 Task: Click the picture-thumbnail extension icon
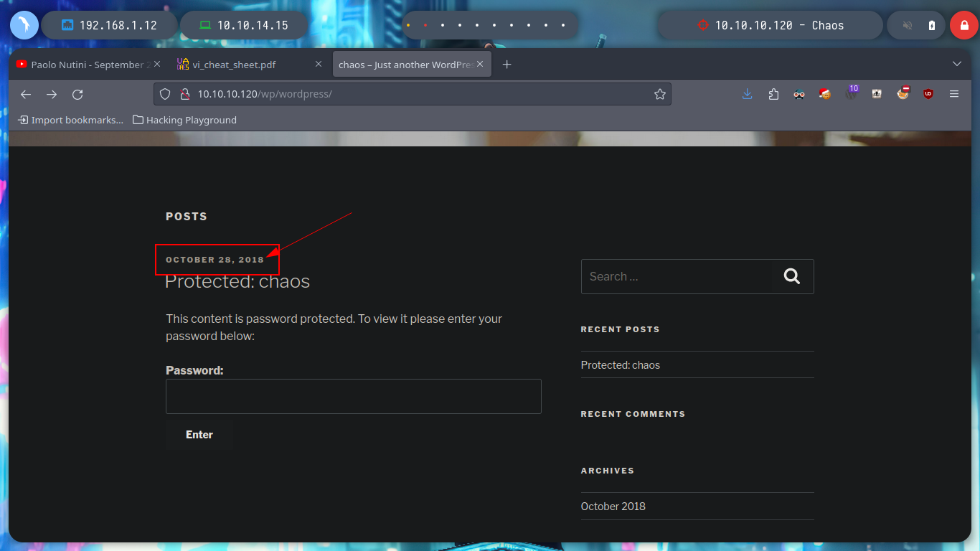877,94
